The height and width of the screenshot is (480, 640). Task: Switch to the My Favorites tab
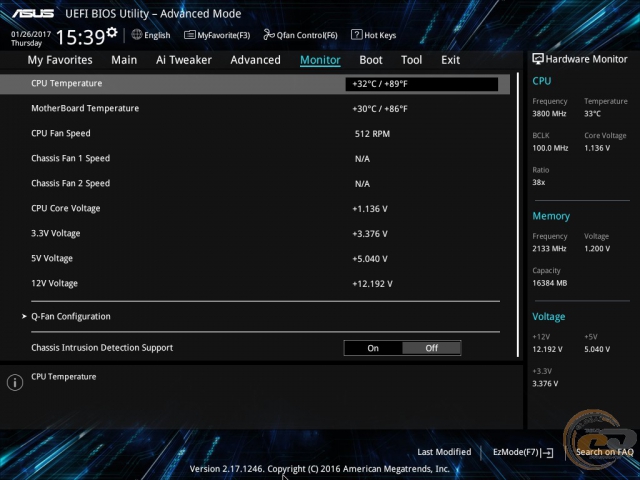(60, 60)
